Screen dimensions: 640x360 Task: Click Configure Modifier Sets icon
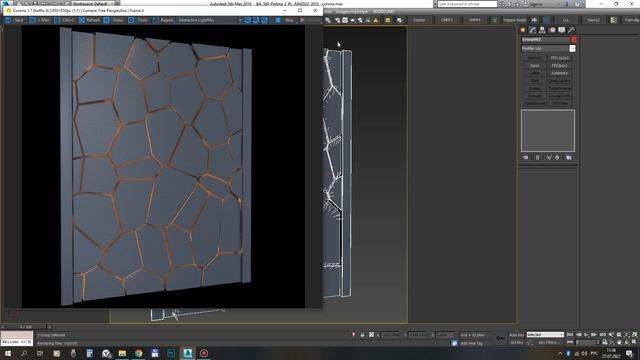tap(569, 157)
